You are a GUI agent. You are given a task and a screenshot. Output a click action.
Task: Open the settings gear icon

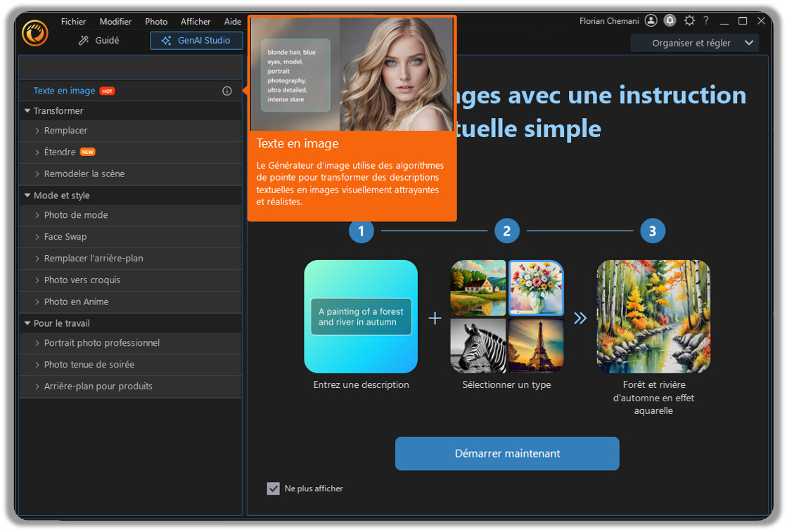[689, 20]
